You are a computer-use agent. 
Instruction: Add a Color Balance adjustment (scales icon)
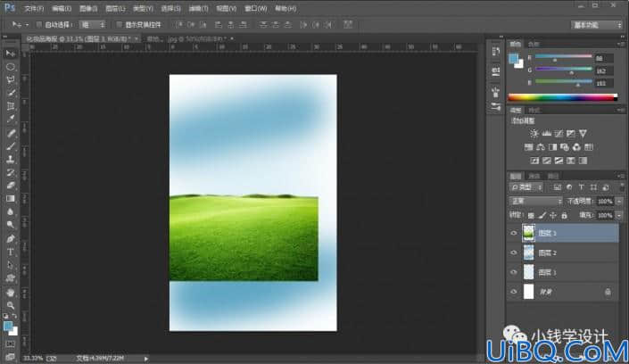pyautogui.click(x=541, y=147)
